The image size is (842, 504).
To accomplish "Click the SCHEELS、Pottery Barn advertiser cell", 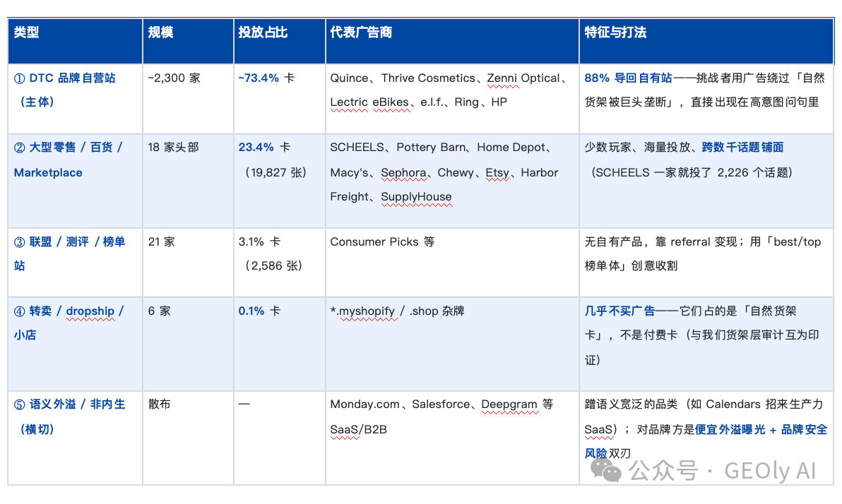I will 452,181.
